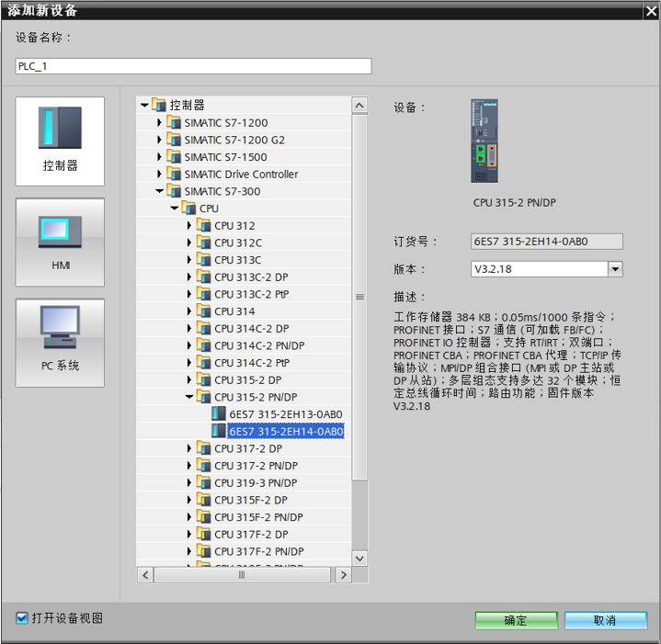The image size is (661, 644).
Task: Expand the CPU 319-3 PN/DP node
Action: (189, 482)
